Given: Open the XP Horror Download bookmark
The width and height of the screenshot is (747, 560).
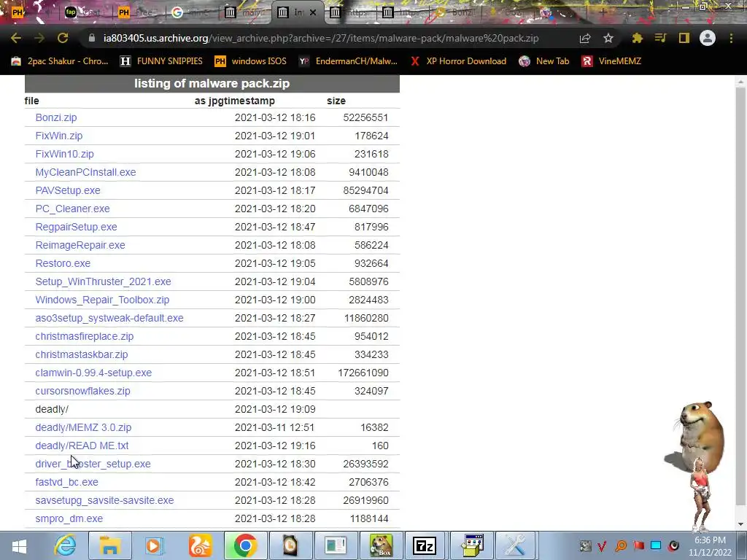Looking at the screenshot, I should 458,61.
